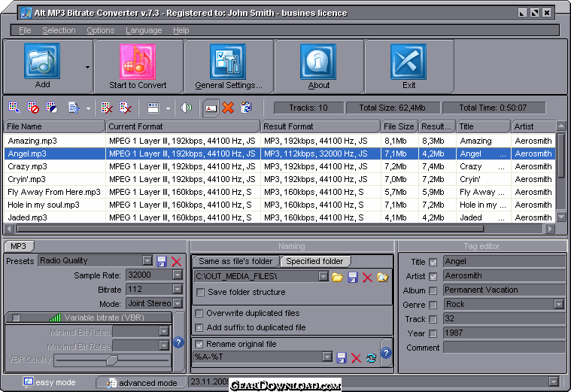This screenshot has height=392, width=571.
Task: Check Save folder structure
Action: click(200, 292)
